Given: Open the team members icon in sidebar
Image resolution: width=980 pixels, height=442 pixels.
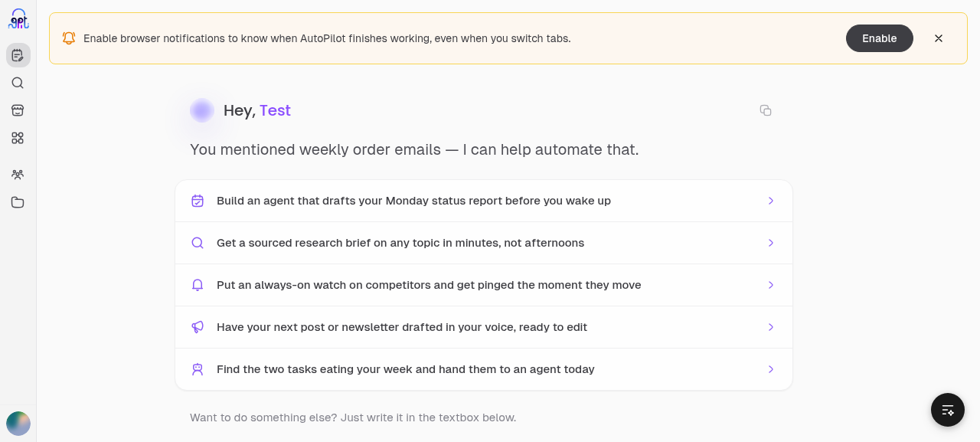Looking at the screenshot, I should (18, 175).
